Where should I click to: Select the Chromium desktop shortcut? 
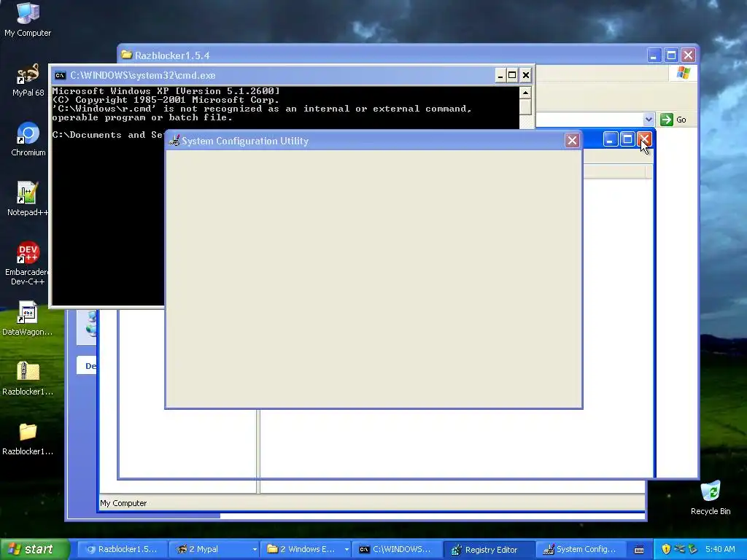tap(28, 139)
